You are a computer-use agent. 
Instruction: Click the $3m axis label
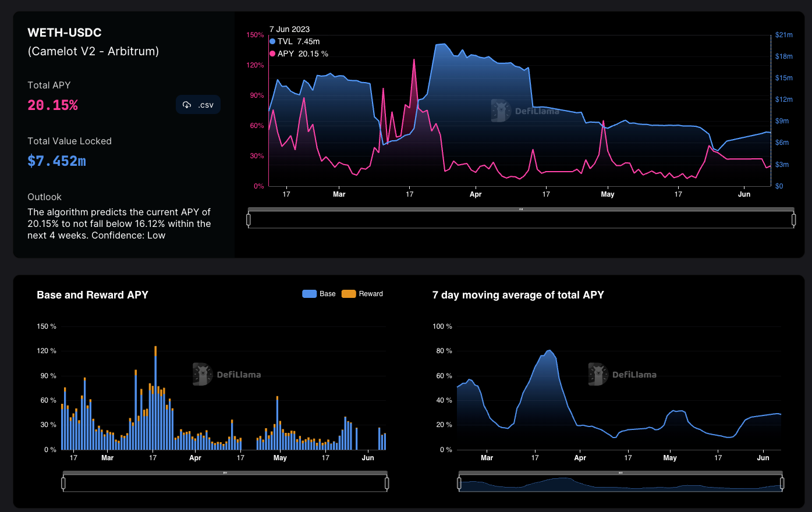782,165
